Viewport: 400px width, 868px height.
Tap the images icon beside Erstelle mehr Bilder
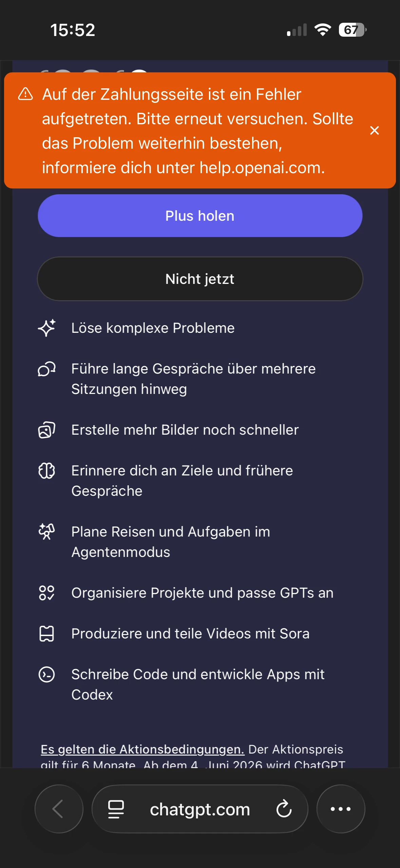(x=46, y=430)
